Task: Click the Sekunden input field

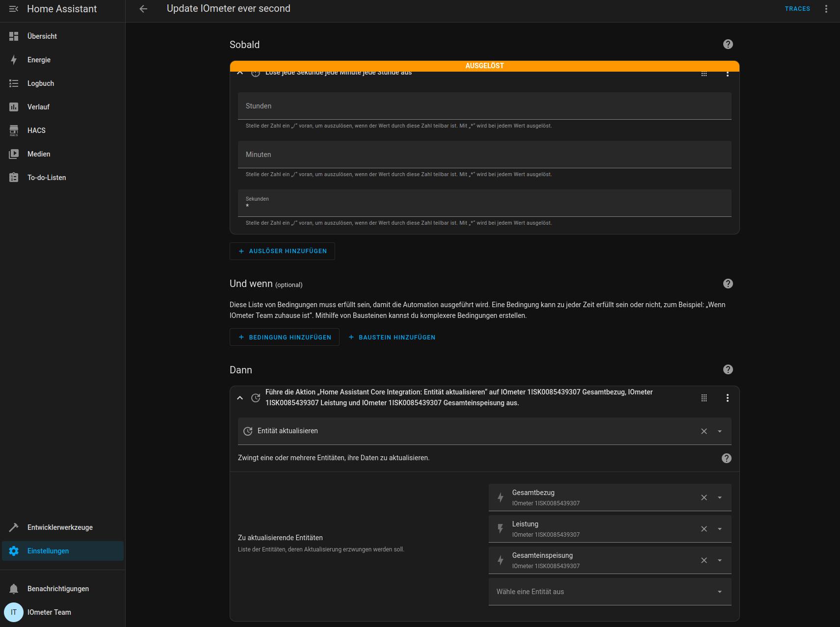Action: [x=485, y=203]
